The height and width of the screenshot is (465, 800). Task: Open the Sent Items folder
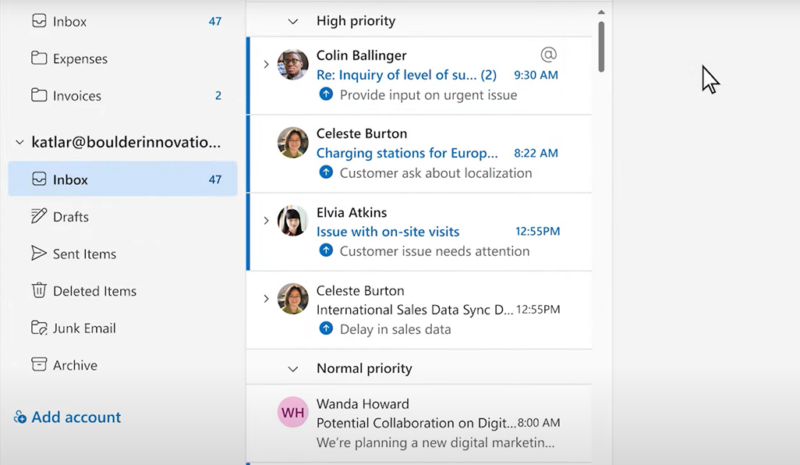[x=122, y=254]
